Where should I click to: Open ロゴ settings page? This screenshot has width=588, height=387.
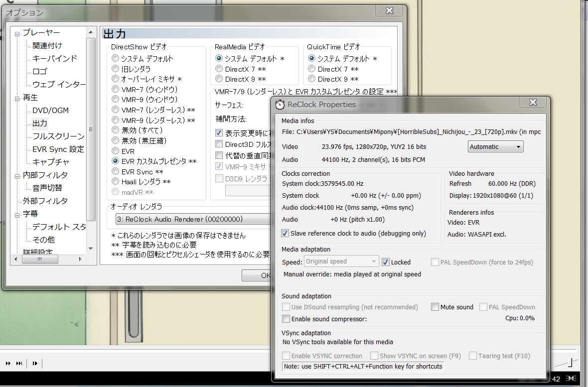[x=40, y=71]
